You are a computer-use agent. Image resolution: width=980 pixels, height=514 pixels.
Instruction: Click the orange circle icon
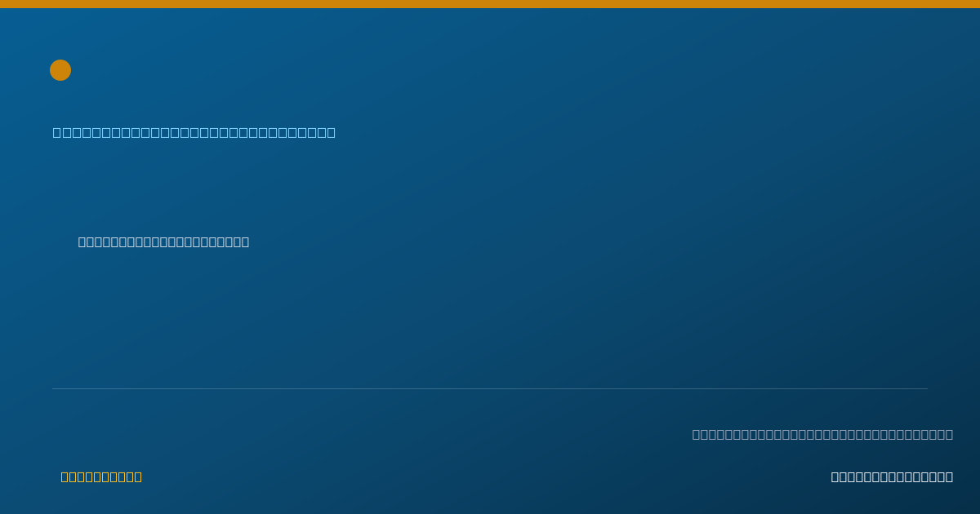click(60, 70)
